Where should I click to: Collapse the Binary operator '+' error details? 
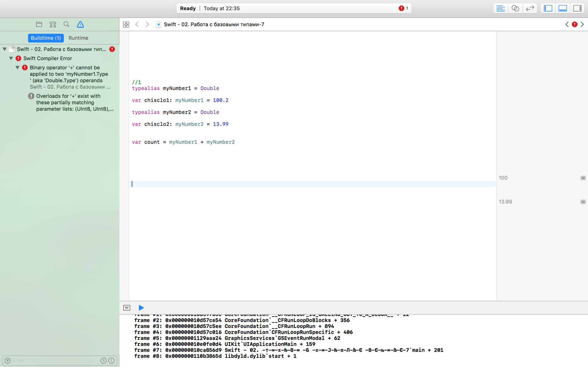pyautogui.click(x=17, y=67)
